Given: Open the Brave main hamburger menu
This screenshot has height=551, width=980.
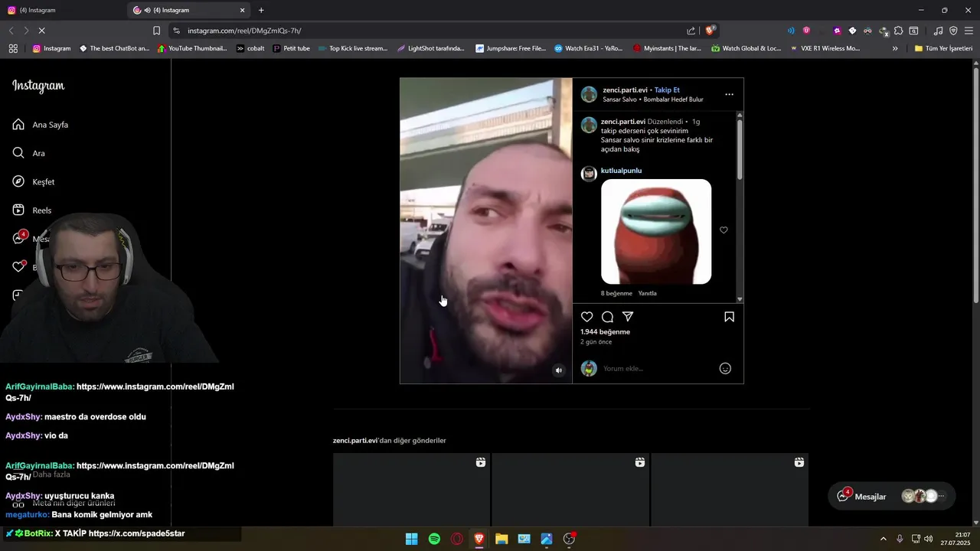Looking at the screenshot, I should [x=969, y=31].
